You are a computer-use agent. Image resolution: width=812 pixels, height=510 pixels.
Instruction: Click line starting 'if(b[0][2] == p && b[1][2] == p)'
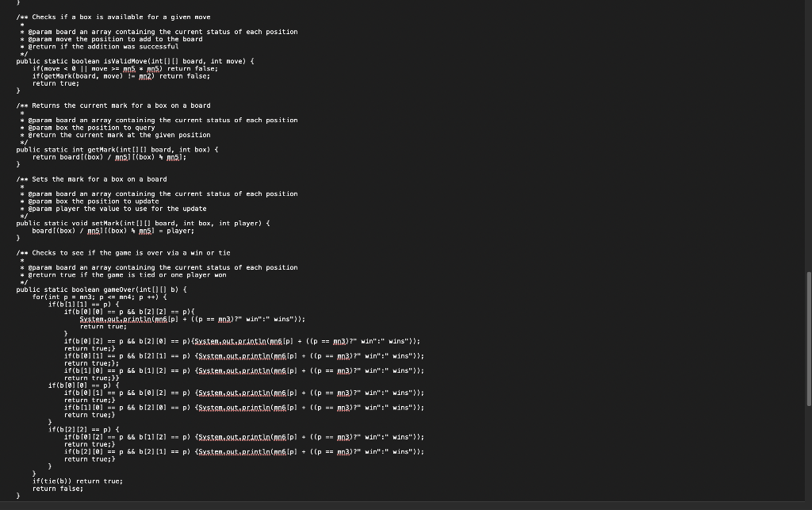[244, 437]
